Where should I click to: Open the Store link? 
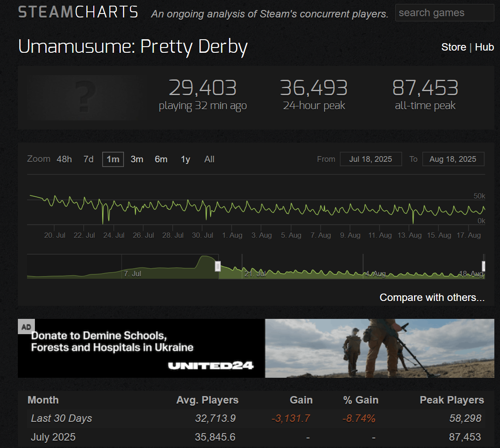[x=453, y=47]
